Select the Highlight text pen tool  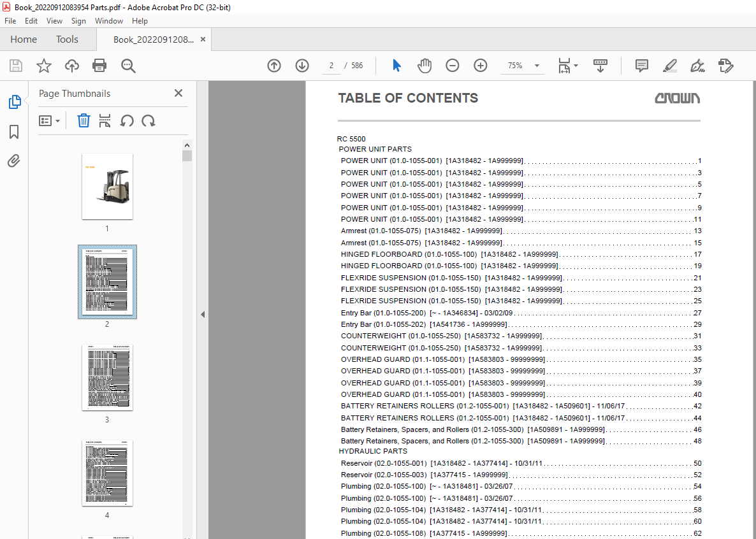click(670, 66)
